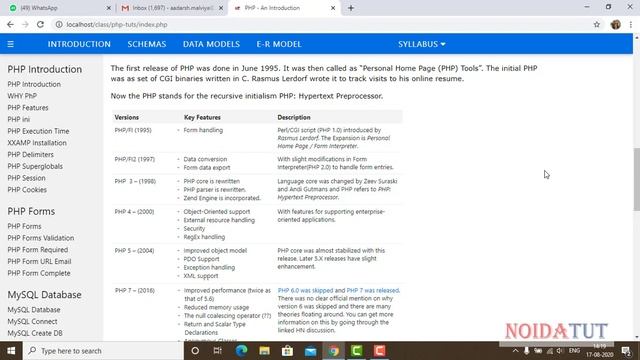
Task: Show hidden system tray icons
Action: pos(516,351)
